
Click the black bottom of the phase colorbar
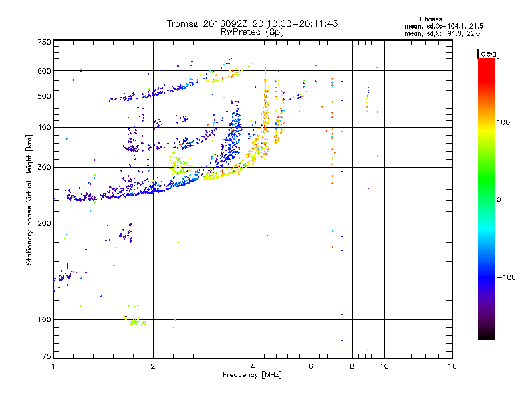487,334
